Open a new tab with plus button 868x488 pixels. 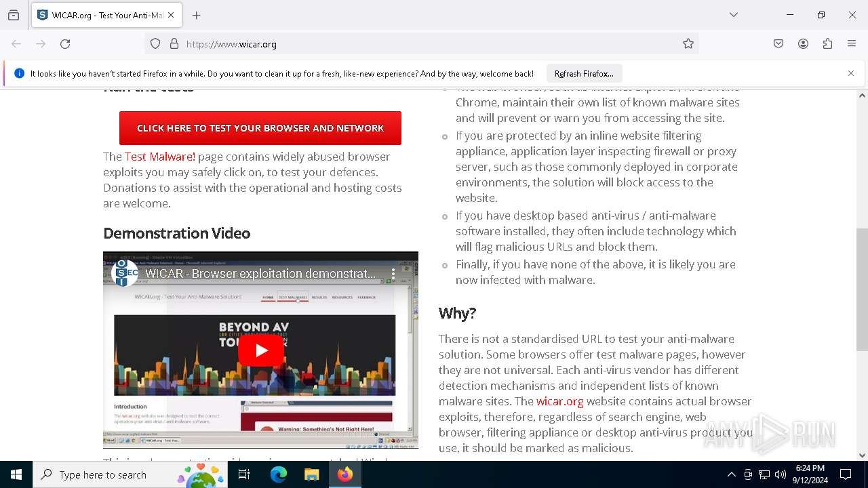tap(197, 15)
